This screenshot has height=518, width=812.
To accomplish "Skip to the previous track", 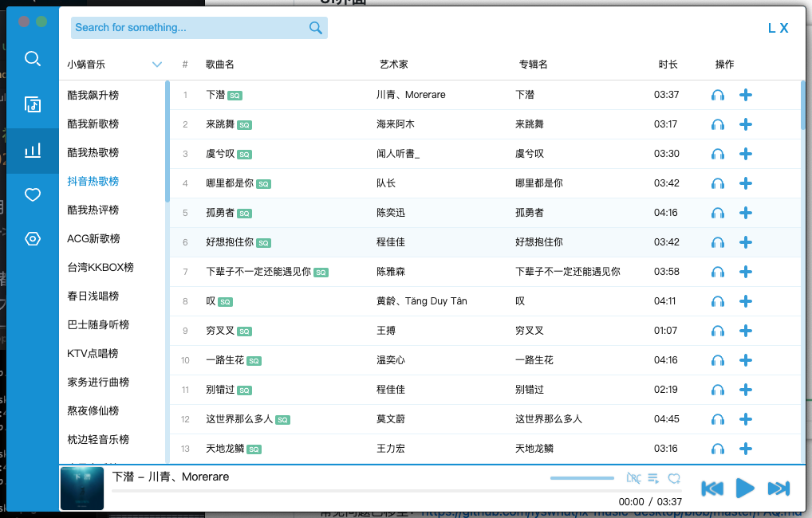I will (712, 488).
